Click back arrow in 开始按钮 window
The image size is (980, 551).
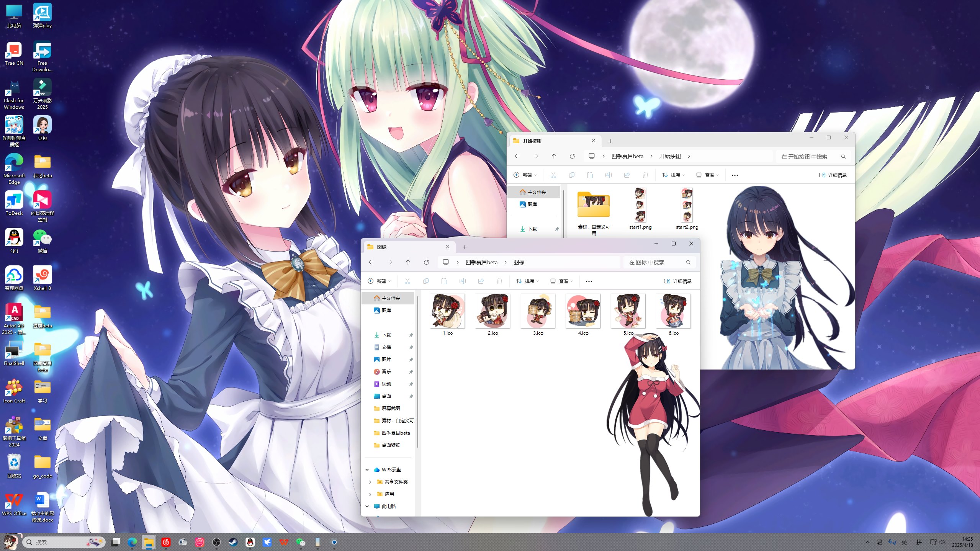517,156
